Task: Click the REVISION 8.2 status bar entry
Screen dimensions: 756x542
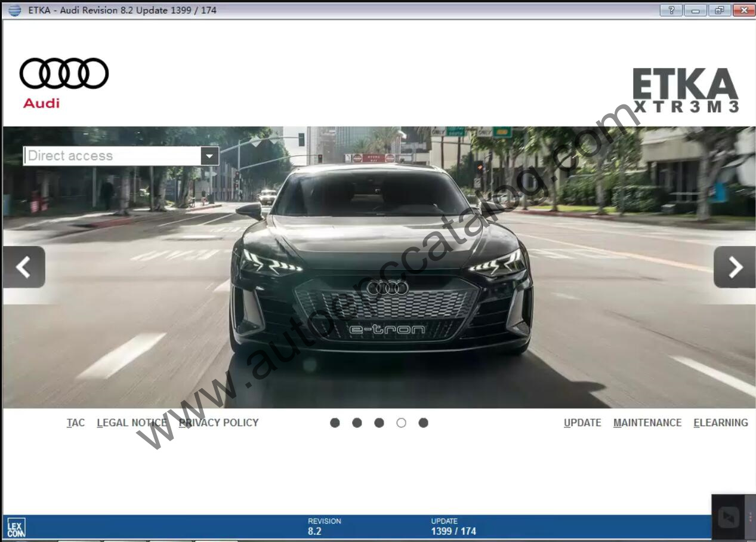Action: (325, 526)
